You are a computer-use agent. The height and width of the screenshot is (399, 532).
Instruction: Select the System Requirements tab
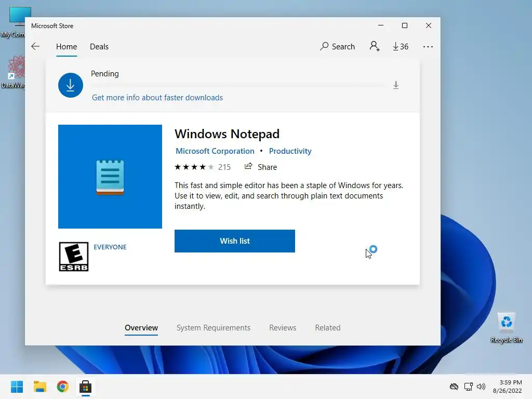(x=214, y=328)
